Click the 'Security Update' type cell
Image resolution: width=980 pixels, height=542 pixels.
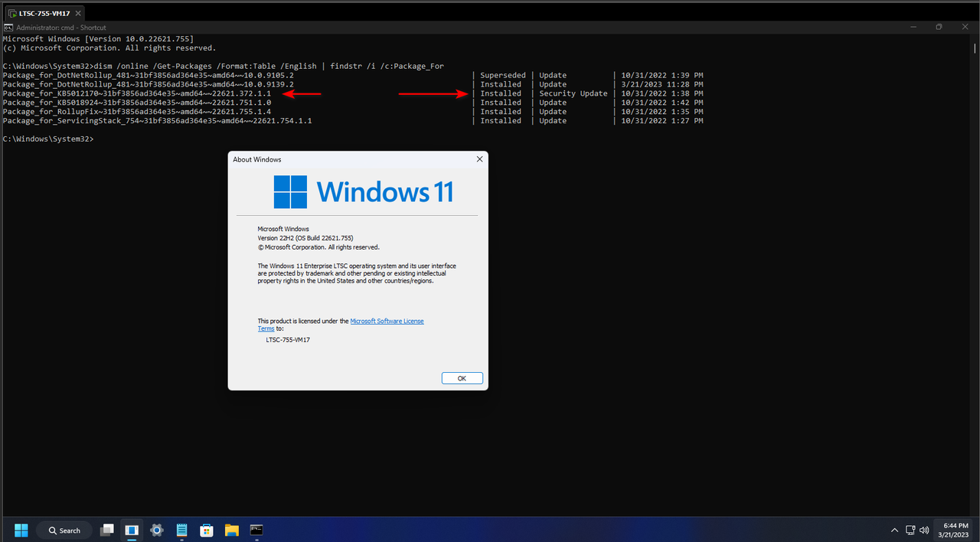(573, 93)
